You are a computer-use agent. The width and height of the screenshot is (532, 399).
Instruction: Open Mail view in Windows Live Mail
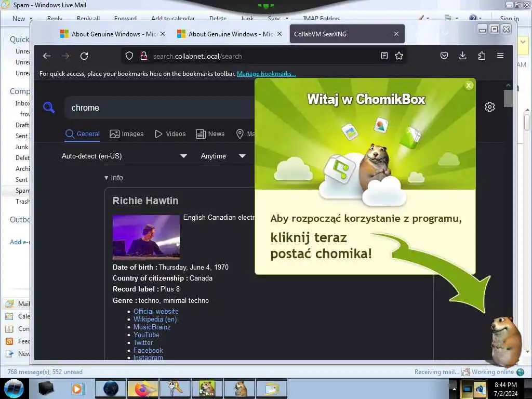18,303
